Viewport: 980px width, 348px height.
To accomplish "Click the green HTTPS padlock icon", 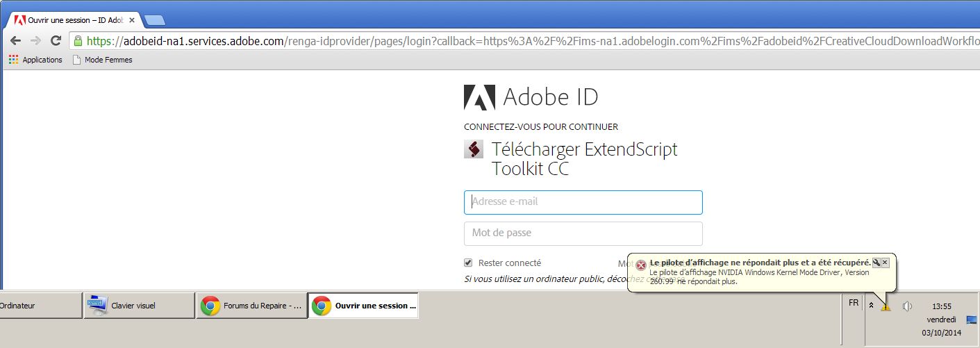I will pos(78,41).
